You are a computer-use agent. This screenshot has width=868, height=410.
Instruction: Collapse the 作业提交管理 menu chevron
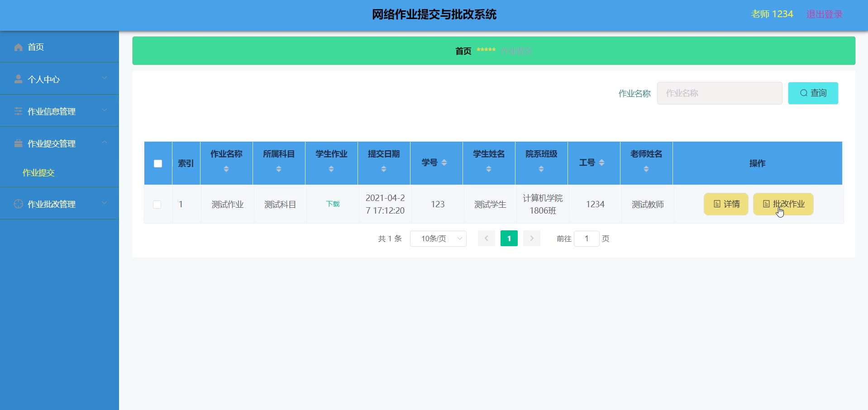(105, 142)
